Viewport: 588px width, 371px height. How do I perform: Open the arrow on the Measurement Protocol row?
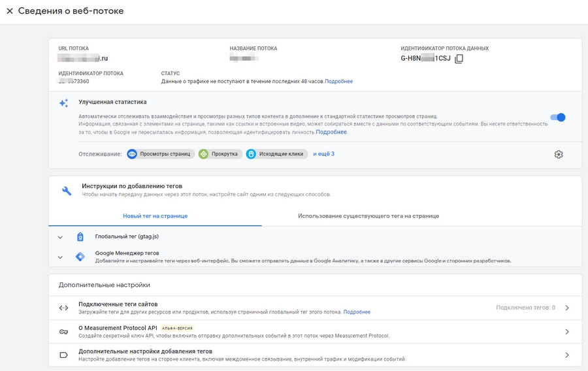click(x=567, y=332)
